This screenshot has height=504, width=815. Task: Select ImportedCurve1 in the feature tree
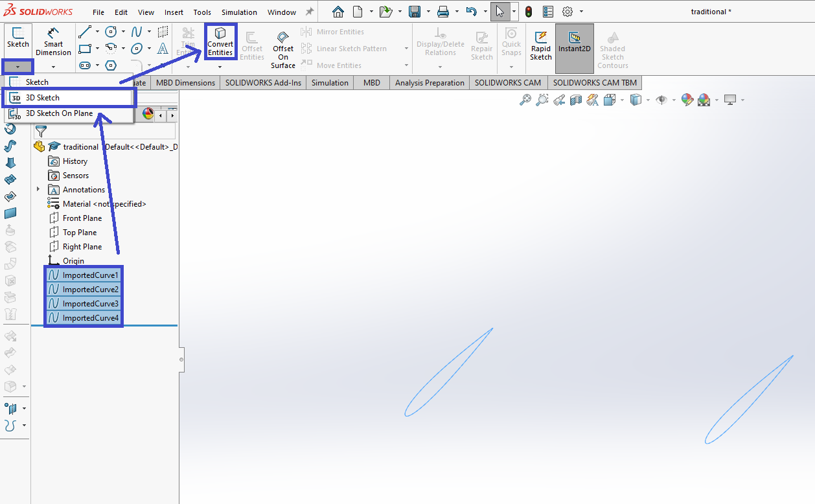(84, 275)
